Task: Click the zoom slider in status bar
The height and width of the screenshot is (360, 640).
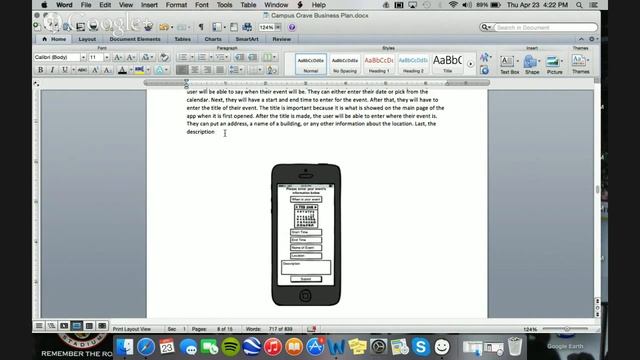Action: [567, 329]
